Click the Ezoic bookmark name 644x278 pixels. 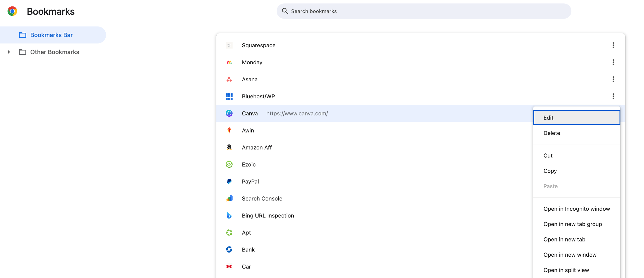point(249,164)
